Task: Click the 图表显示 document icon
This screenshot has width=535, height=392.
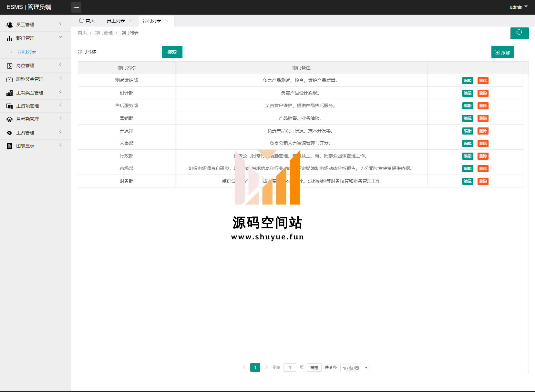Action: 10,146
